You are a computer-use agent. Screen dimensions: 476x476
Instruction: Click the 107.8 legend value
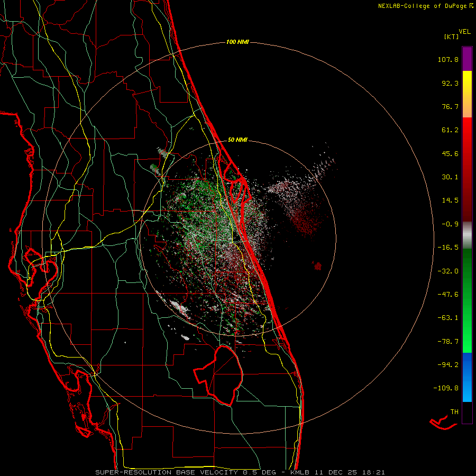pos(448,59)
